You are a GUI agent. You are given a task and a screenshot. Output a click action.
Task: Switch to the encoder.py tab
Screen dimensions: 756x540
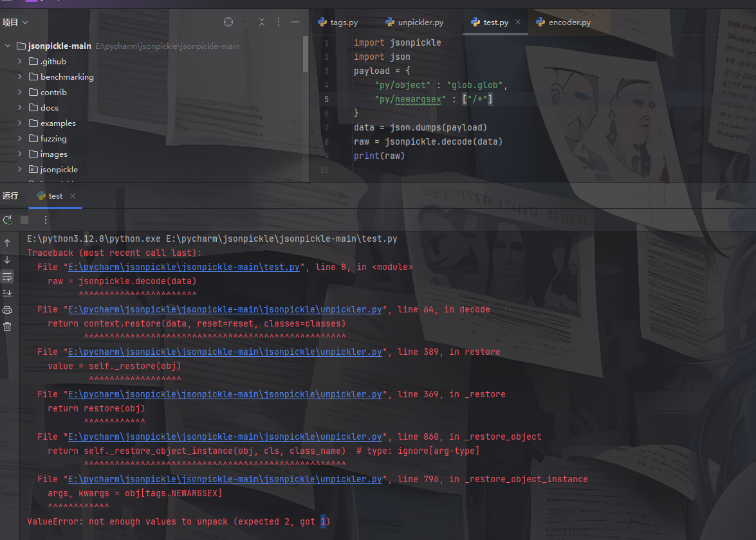tap(563, 22)
